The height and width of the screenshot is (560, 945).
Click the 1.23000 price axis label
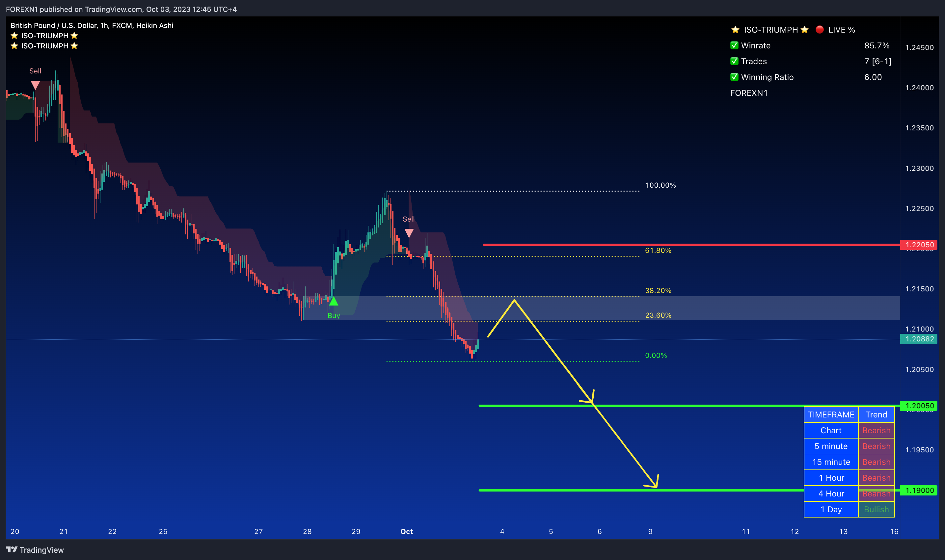point(919,168)
